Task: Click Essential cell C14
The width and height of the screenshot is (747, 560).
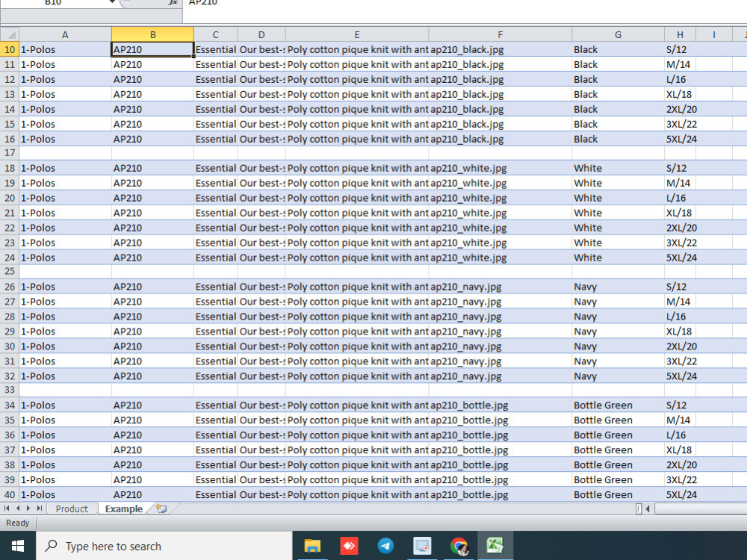Action: [x=216, y=109]
